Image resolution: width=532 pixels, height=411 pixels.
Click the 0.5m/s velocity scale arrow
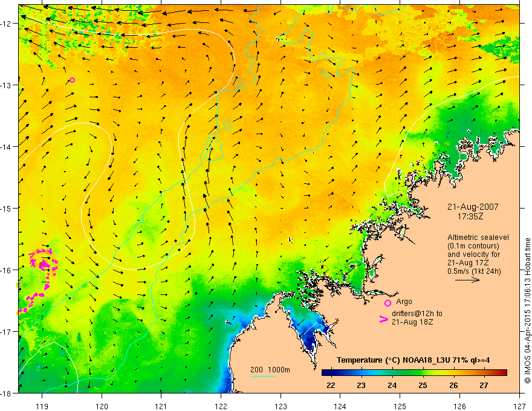(467, 280)
